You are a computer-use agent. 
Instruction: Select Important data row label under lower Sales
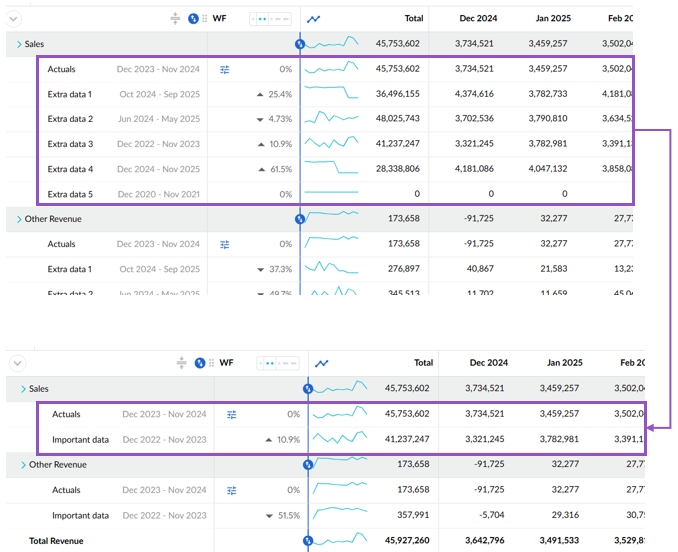tap(80, 439)
